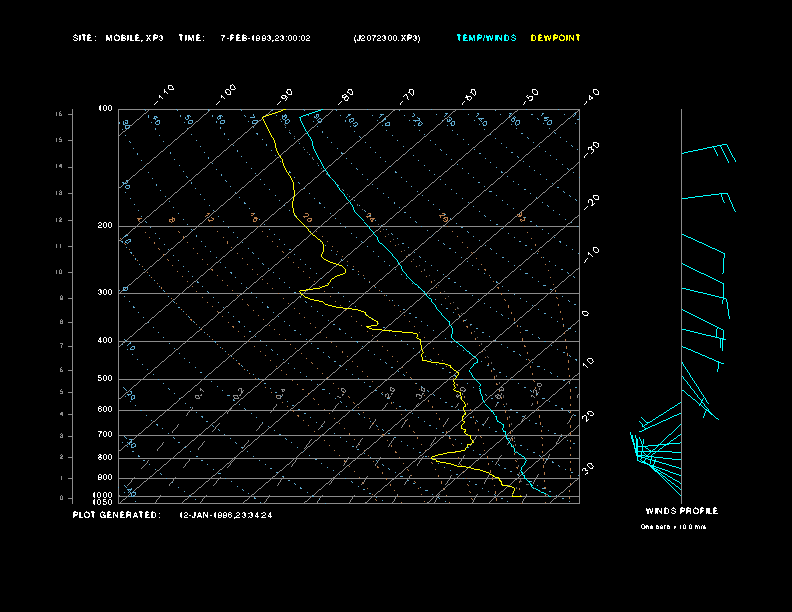Click the -10 isotherm label on right
Image resolution: width=792 pixels, height=612 pixels.
pyautogui.click(x=591, y=255)
